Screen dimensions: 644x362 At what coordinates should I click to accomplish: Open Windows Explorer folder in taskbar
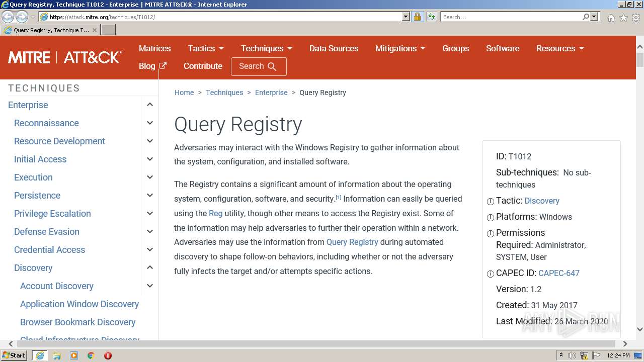tap(57, 355)
